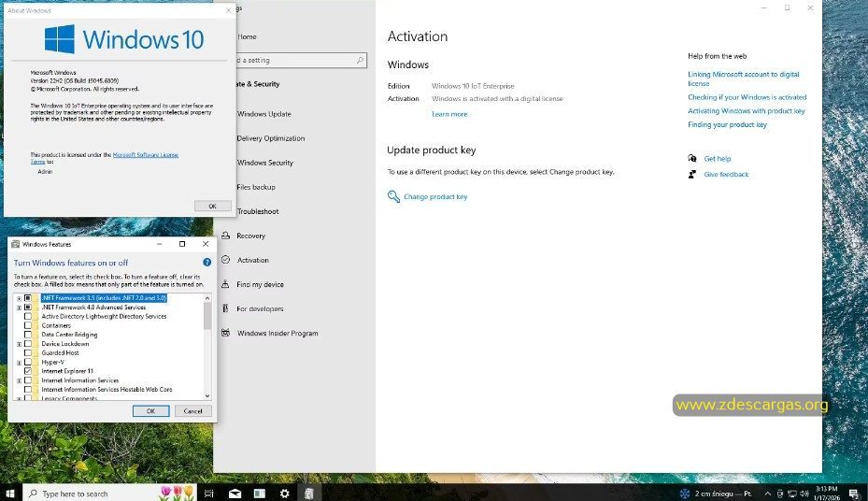Open the Action Center notifications icon

tap(854, 494)
